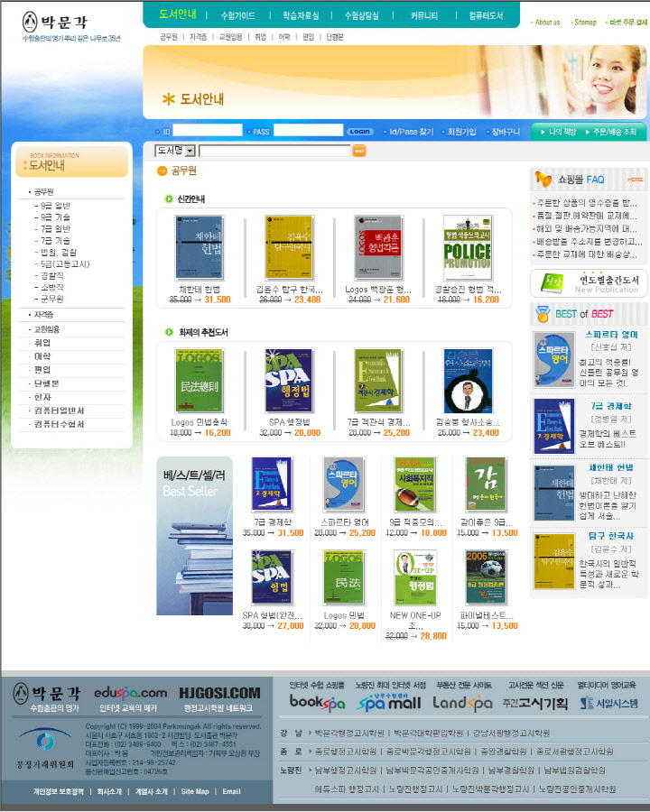Expand the 자격증 category in sidebar

[44, 315]
